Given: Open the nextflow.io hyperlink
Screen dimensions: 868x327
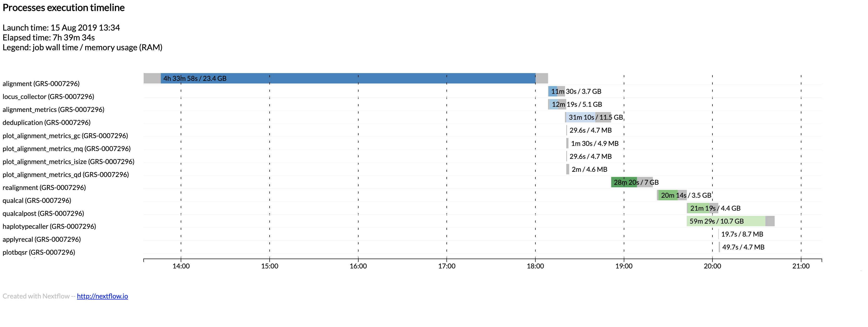Looking at the screenshot, I should [x=102, y=296].
